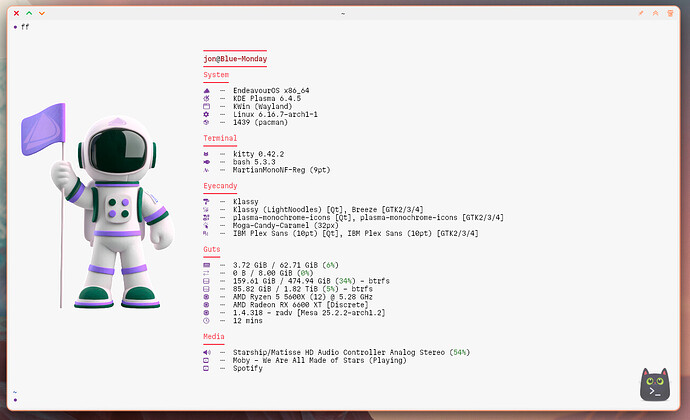690x420 pixels.
Task: Click the 'ff' command text at top
Action: pyautogui.click(x=25, y=27)
